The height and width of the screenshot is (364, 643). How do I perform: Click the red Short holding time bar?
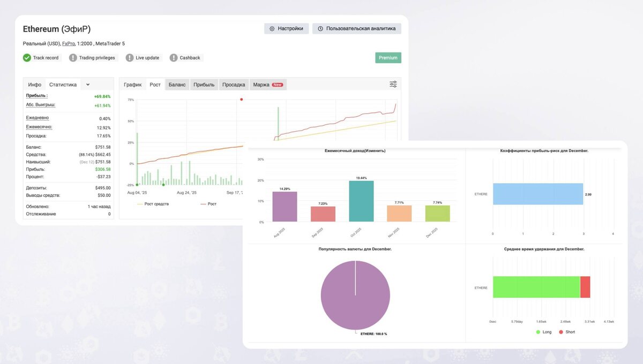point(585,287)
